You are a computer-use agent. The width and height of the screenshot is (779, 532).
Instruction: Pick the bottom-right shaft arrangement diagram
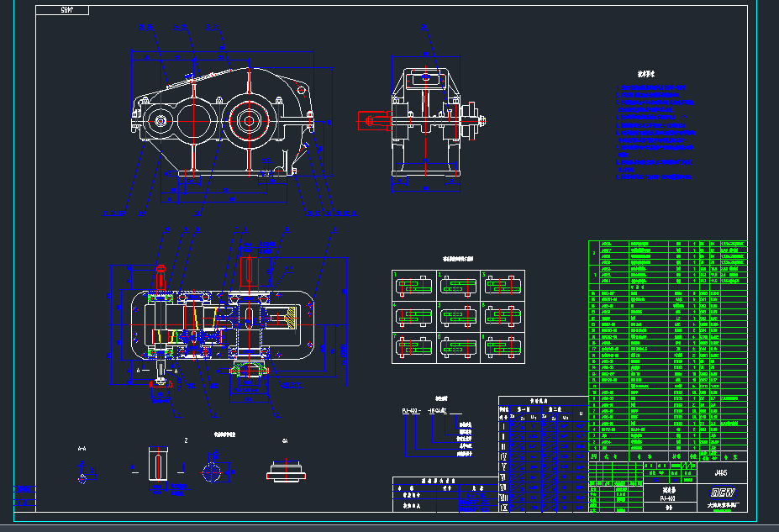click(x=503, y=348)
